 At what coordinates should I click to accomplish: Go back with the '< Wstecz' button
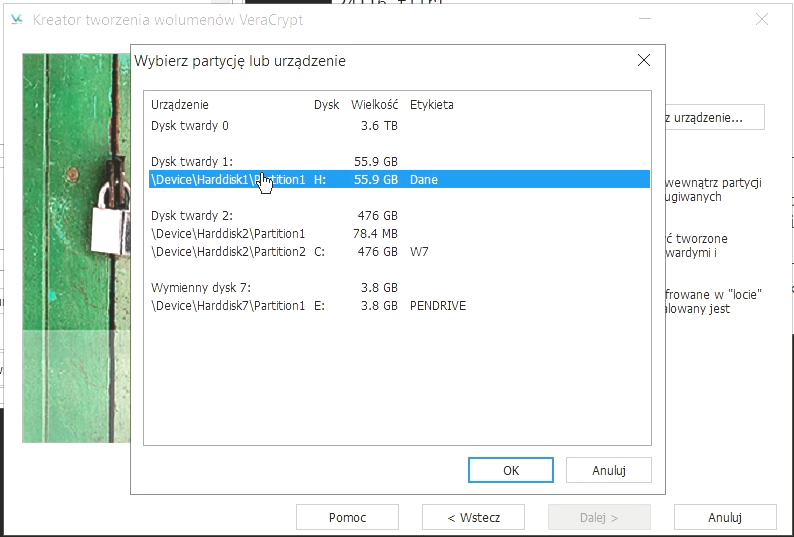(473, 517)
